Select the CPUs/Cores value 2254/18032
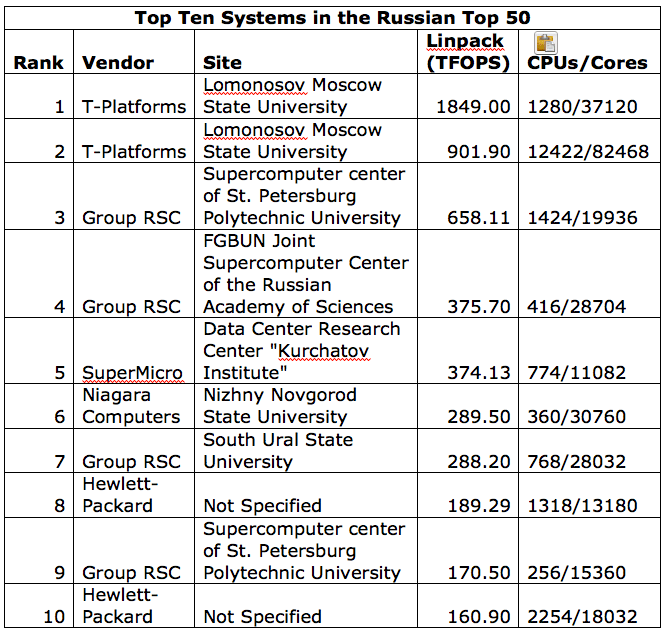The image size is (667, 634). pyautogui.click(x=582, y=617)
